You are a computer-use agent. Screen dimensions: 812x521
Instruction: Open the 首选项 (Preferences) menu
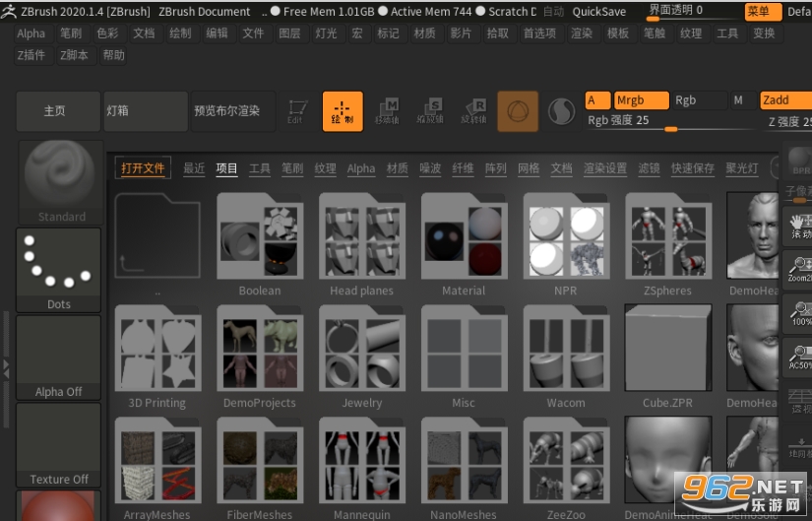point(539,33)
